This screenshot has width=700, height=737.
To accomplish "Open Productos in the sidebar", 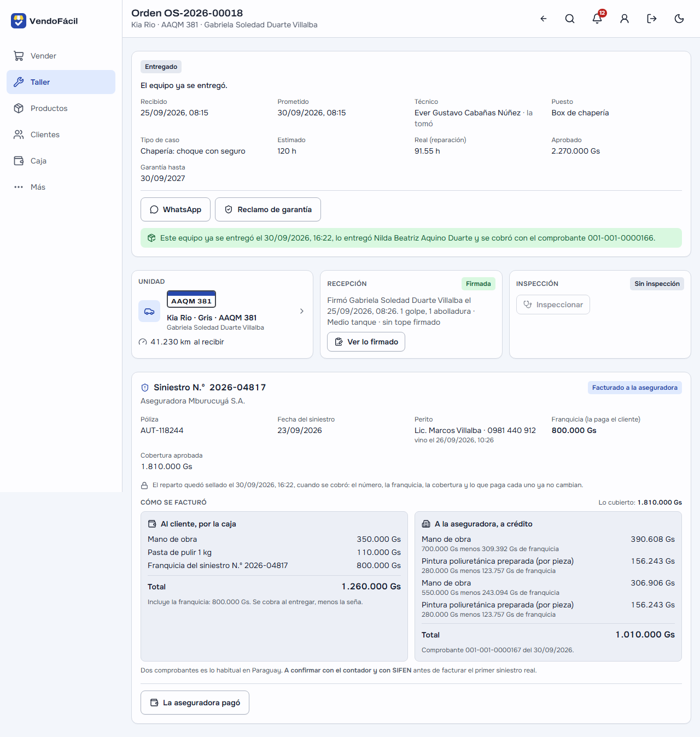I will tap(61, 108).
